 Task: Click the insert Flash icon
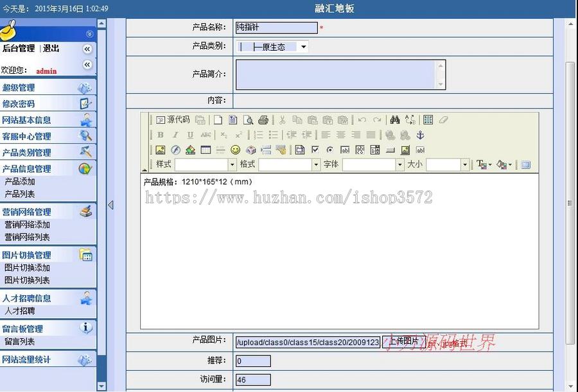tap(176, 150)
